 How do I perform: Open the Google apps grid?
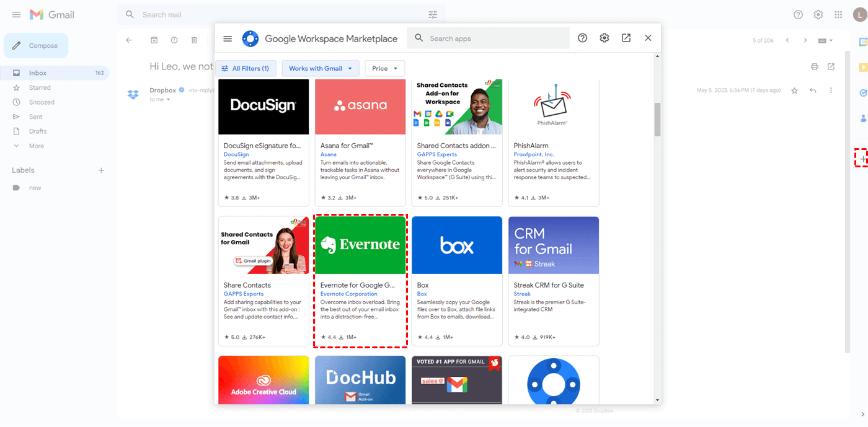838,14
